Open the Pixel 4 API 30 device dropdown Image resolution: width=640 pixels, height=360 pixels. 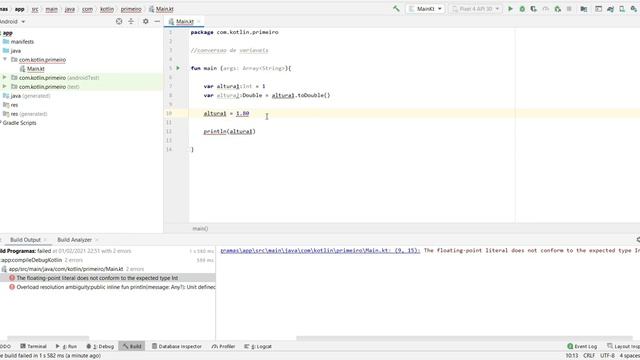476,9
